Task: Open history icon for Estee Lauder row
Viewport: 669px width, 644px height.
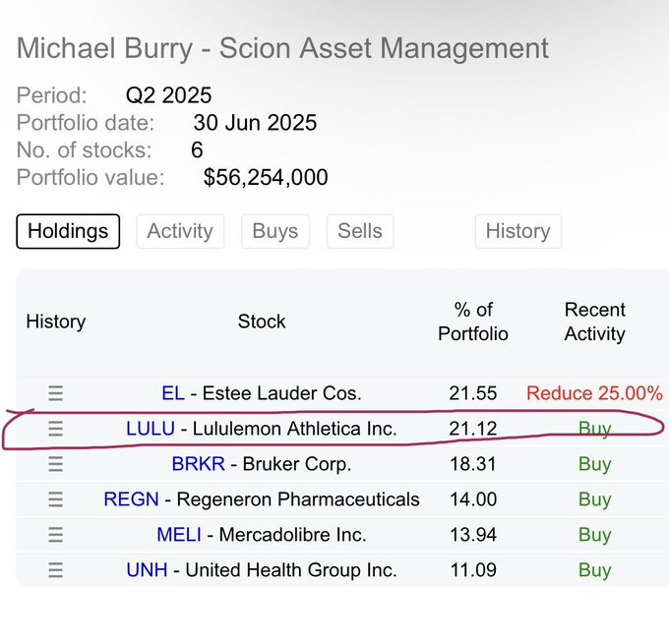Action: click(x=55, y=393)
